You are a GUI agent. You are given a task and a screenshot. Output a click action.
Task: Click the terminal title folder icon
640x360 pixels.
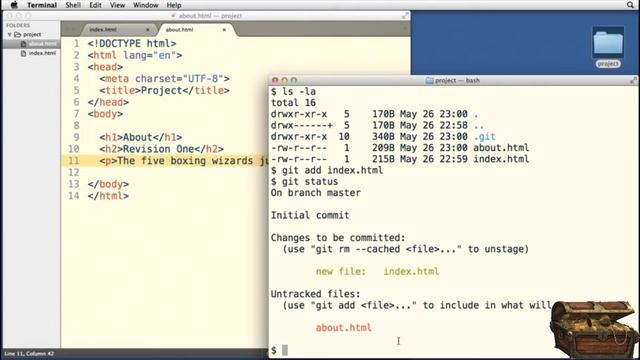pos(429,80)
